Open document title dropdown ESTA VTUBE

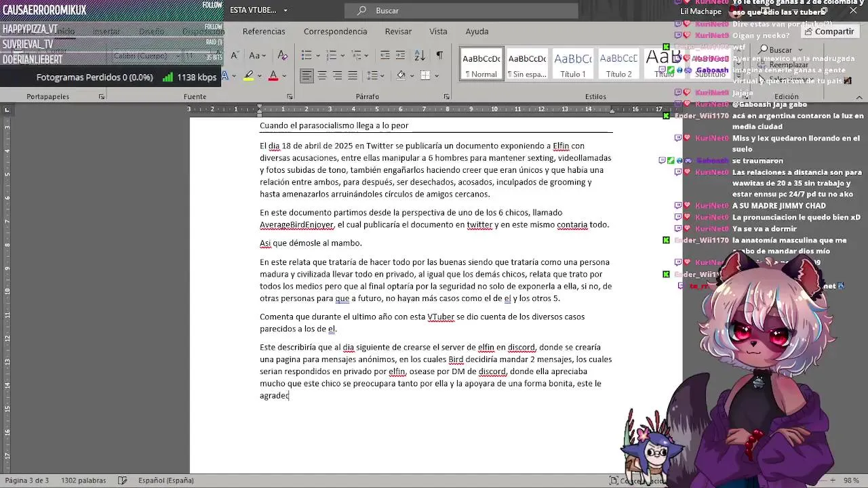point(285,10)
